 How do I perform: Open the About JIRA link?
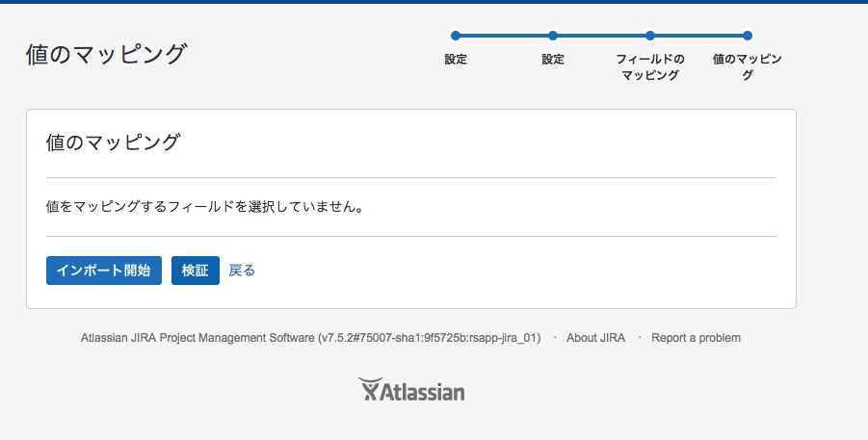(595, 338)
